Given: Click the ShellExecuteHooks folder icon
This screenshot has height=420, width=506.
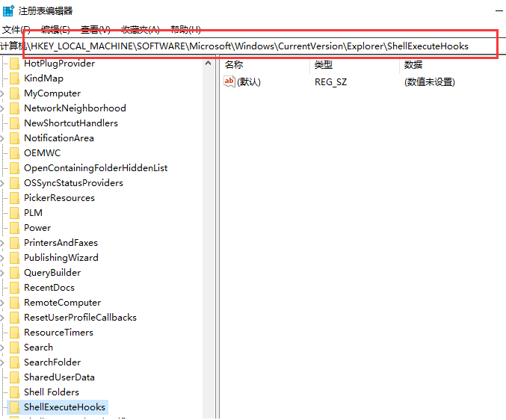Looking at the screenshot, I should [x=14, y=407].
